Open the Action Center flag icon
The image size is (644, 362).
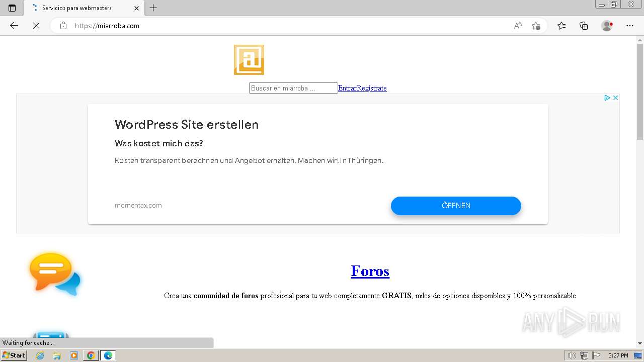point(596,355)
